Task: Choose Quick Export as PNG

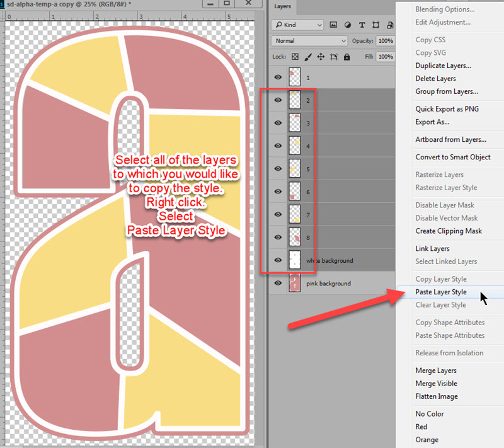Action: tap(447, 109)
